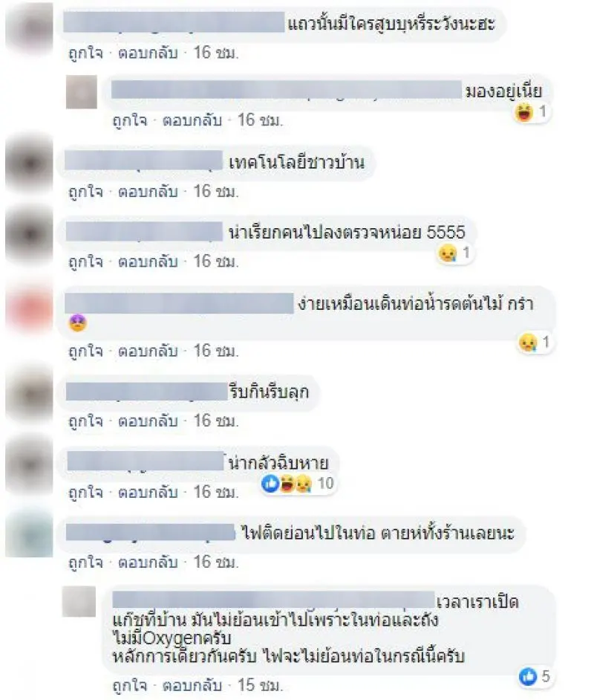This screenshot has height=700, width=594.
Task: Like the 'รีบกินรีบลุก' comment
Action: (x=85, y=421)
